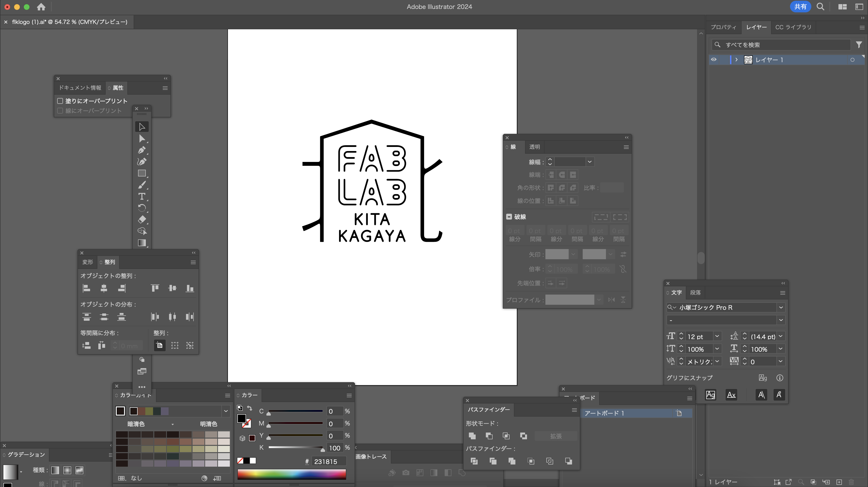Click Pathfinder Unite shape mode icon

pyautogui.click(x=472, y=436)
